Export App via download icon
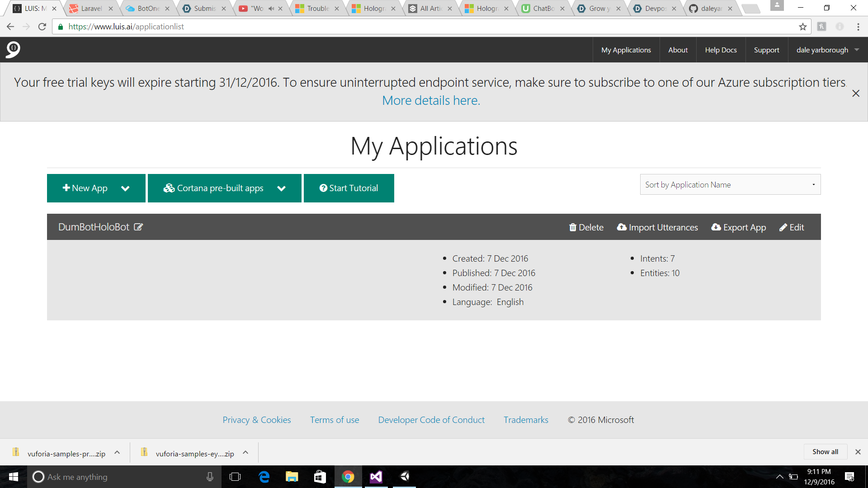This screenshot has height=488, width=868. [716, 227]
